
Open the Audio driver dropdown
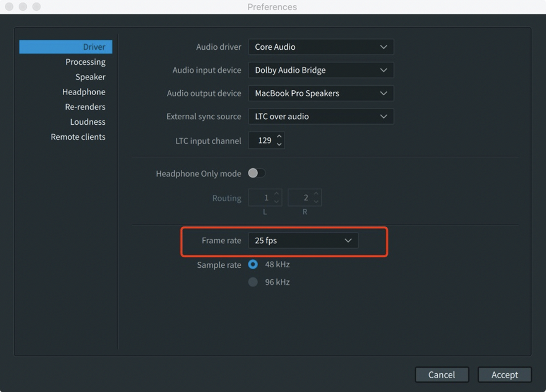click(x=321, y=47)
